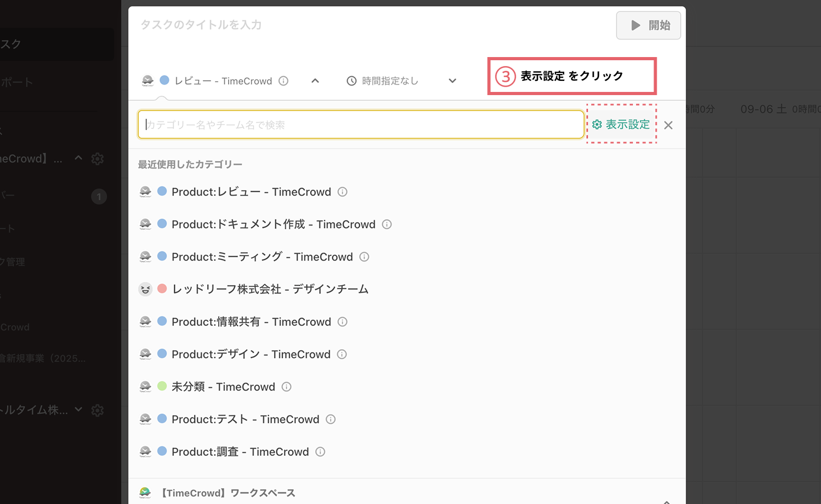The width and height of the screenshot is (821, 504).
Task: Click the category search input field
Action: [x=361, y=125]
